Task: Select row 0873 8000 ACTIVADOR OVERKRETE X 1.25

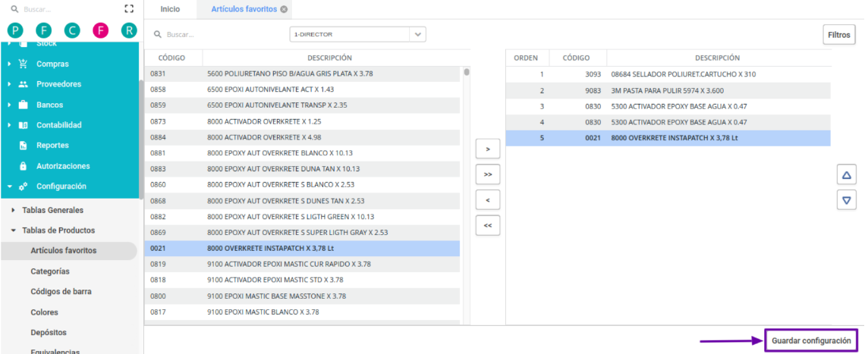Action: point(302,121)
